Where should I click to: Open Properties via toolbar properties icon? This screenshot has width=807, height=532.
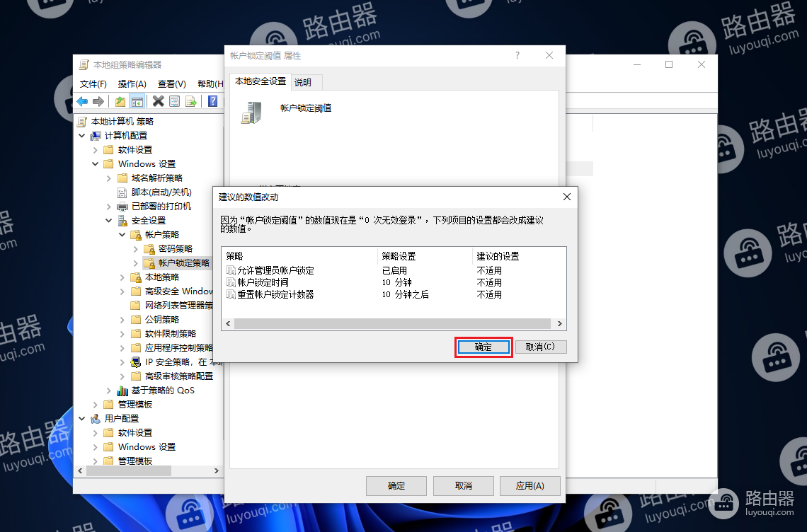174,101
